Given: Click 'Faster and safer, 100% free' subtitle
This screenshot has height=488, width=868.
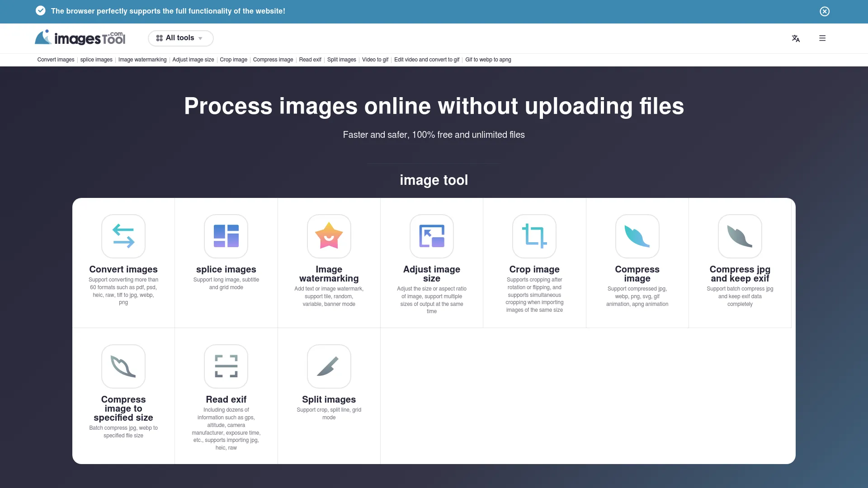Looking at the screenshot, I should point(434,135).
